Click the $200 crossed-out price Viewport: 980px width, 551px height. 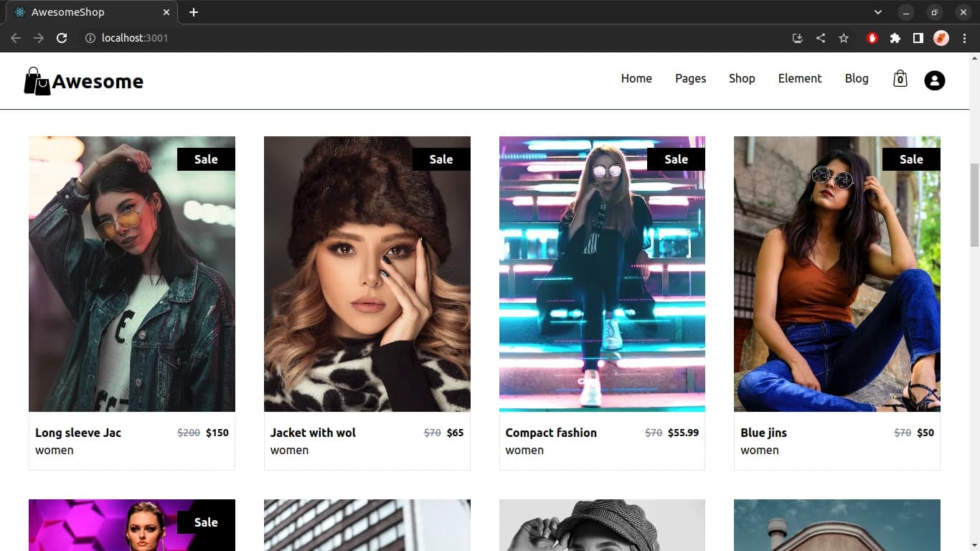click(189, 433)
